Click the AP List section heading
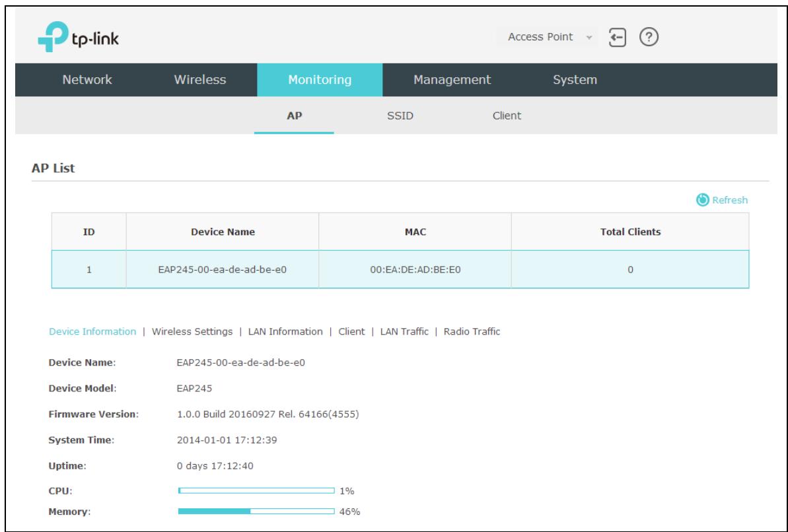This screenshot has height=532, width=788. 53,168
